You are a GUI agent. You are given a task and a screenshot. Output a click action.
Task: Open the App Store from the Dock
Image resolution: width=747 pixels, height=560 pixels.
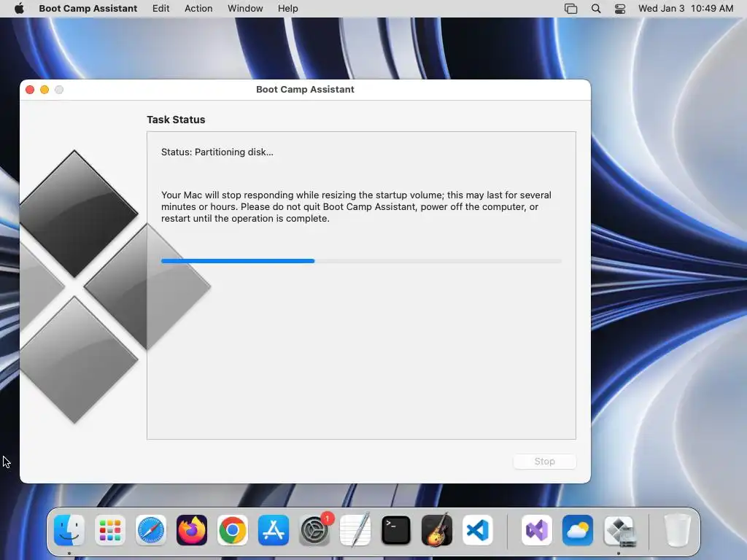tap(274, 530)
